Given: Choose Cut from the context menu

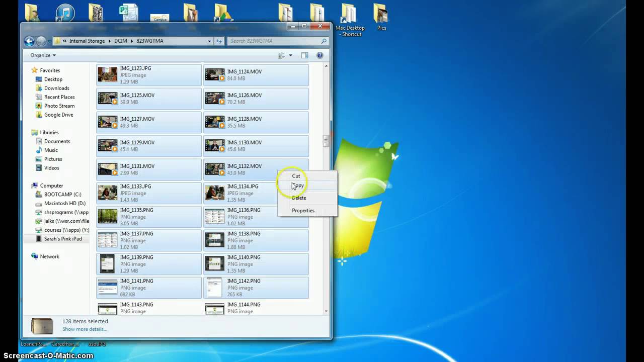Looking at the screenshot, I should pyautogui.click(x=307, y=175).
